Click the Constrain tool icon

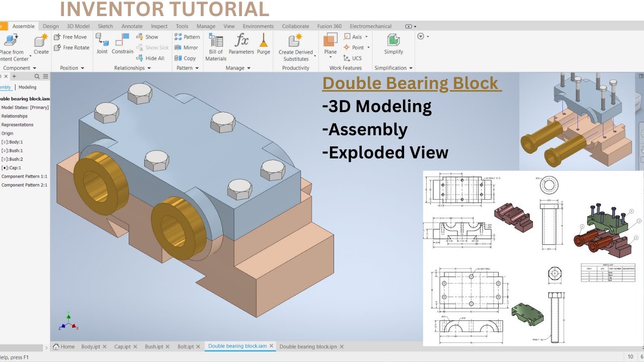tap(122, 40)
